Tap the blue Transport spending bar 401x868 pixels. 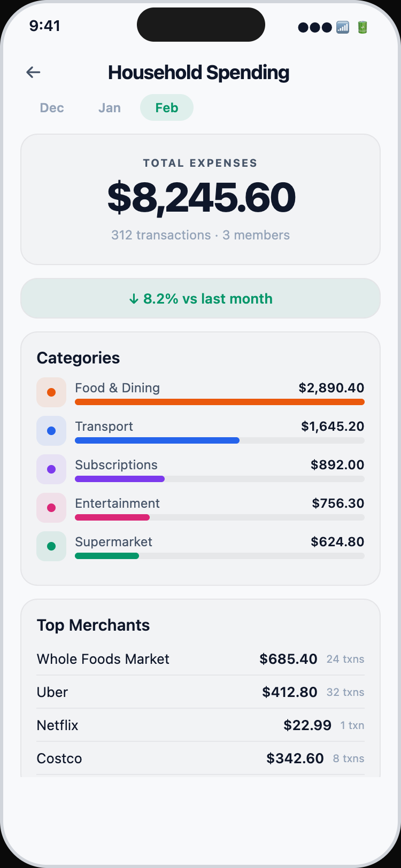[x=157, y=440]
